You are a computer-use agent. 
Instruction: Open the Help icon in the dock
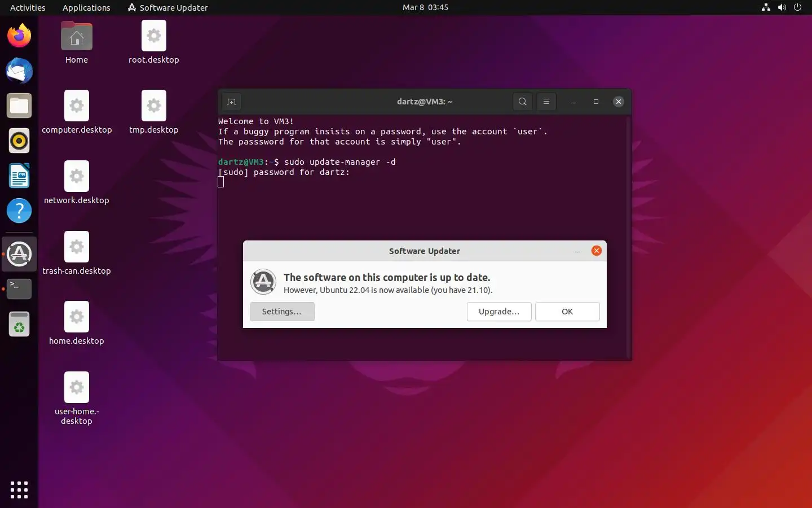(x=19, y=211)
